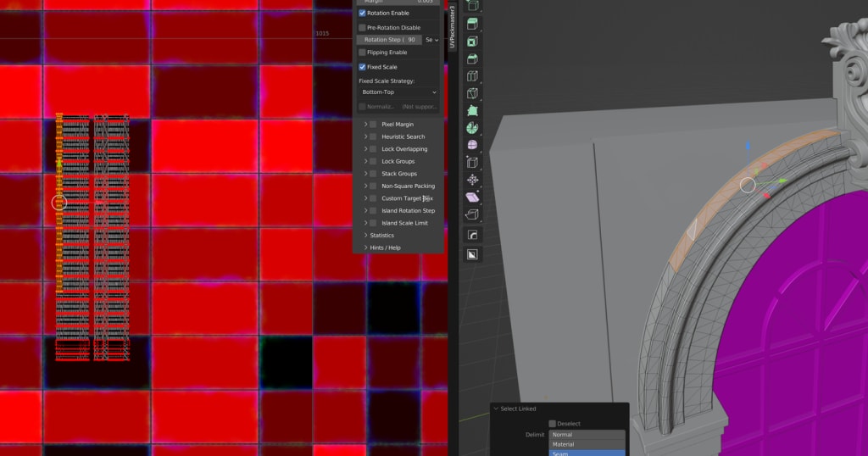Expand the Stack Groups subpanel arrow
868x456 pixels.
[x=365, y=174]
